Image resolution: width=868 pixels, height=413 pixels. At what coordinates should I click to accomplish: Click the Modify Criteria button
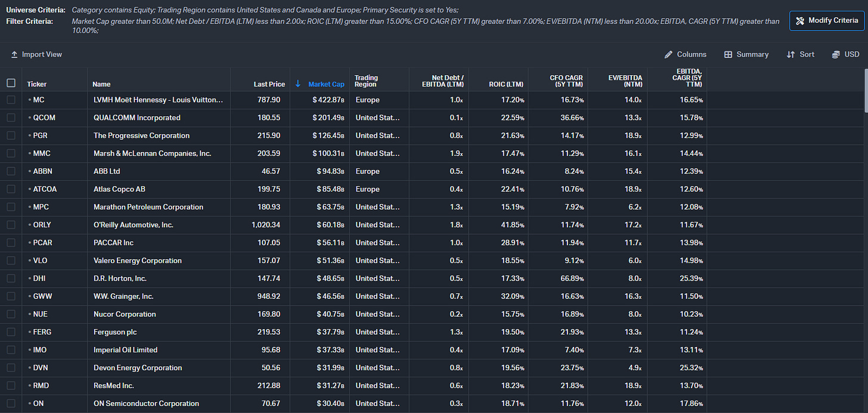[826, 20]
